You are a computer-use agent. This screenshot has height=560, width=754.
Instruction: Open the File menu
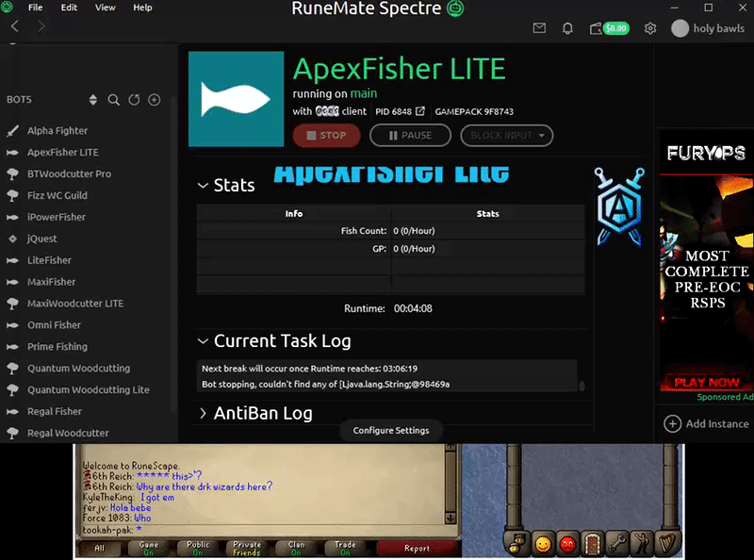tap(35, 8)
